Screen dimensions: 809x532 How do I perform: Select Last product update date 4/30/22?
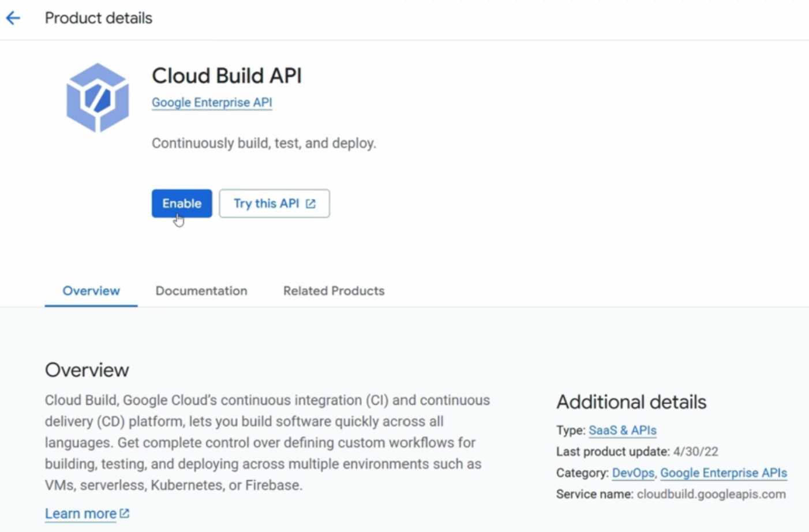[x=696, y=452]
